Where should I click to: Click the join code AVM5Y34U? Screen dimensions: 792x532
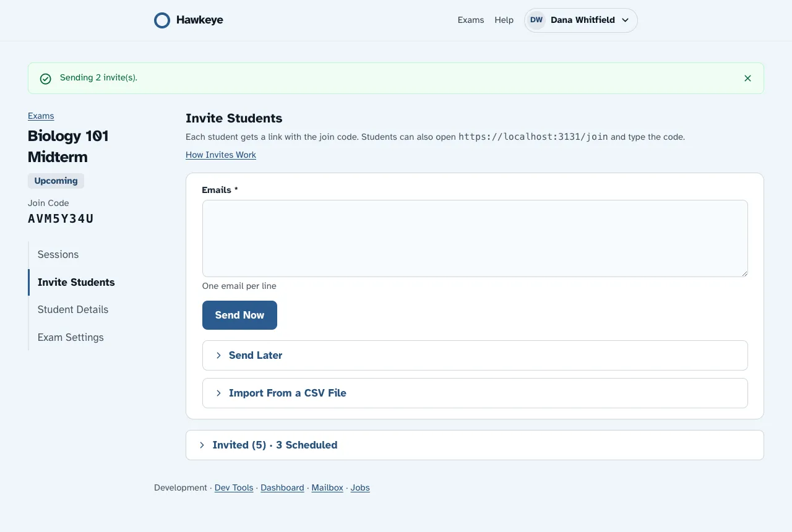61,219
